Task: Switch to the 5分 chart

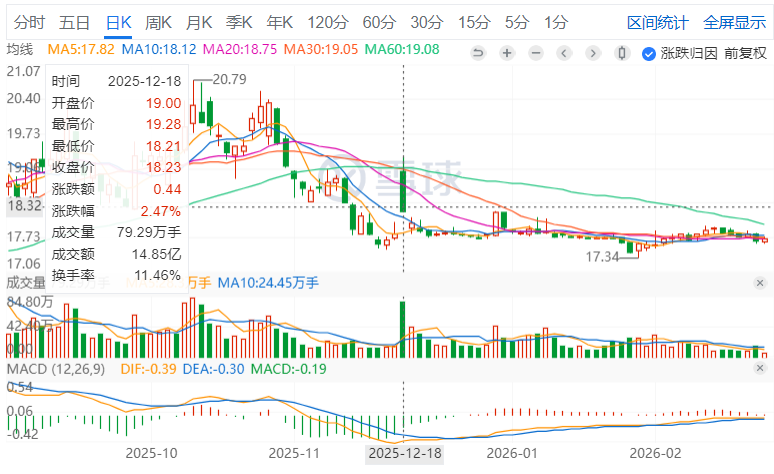Action: [517, 22]
